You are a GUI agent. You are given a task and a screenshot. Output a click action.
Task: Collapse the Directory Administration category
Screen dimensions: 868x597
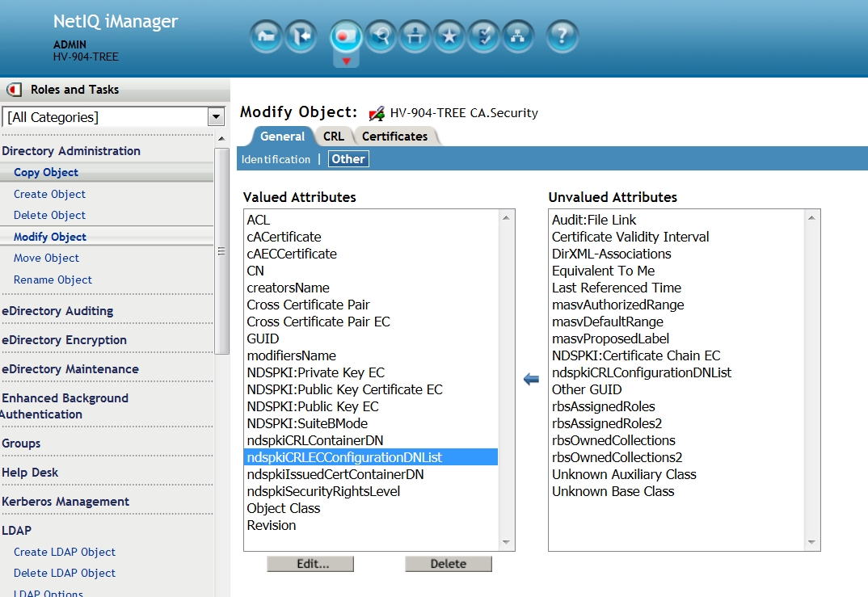tap(71, 151)
